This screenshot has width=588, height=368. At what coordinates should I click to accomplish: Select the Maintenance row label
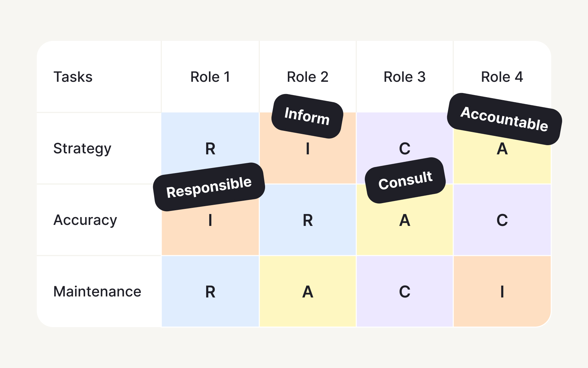(97, 292)
